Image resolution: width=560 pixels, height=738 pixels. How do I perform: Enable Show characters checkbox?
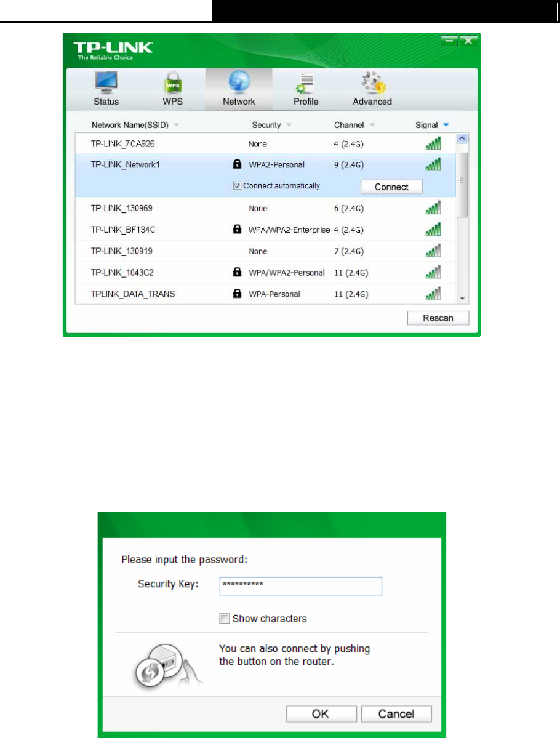click(x=225, y=619)
